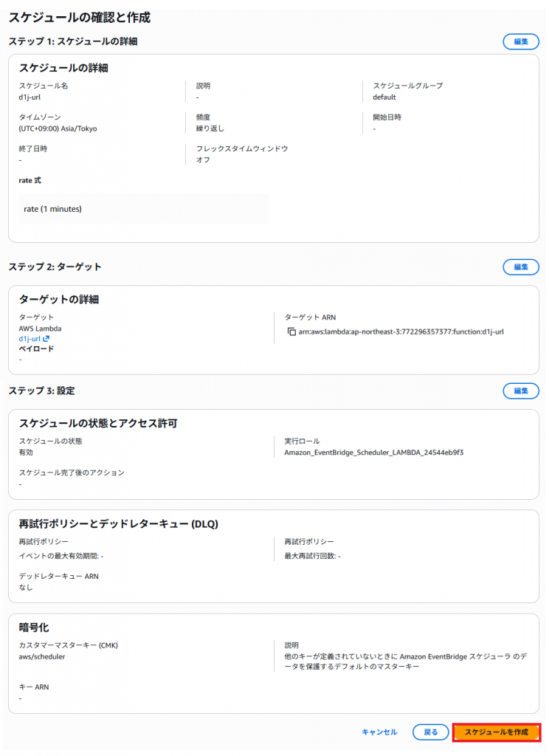This screenshot has width=549, height=756.
Task: Click the schedule name value d1j-url
Action: click(31, 97)
